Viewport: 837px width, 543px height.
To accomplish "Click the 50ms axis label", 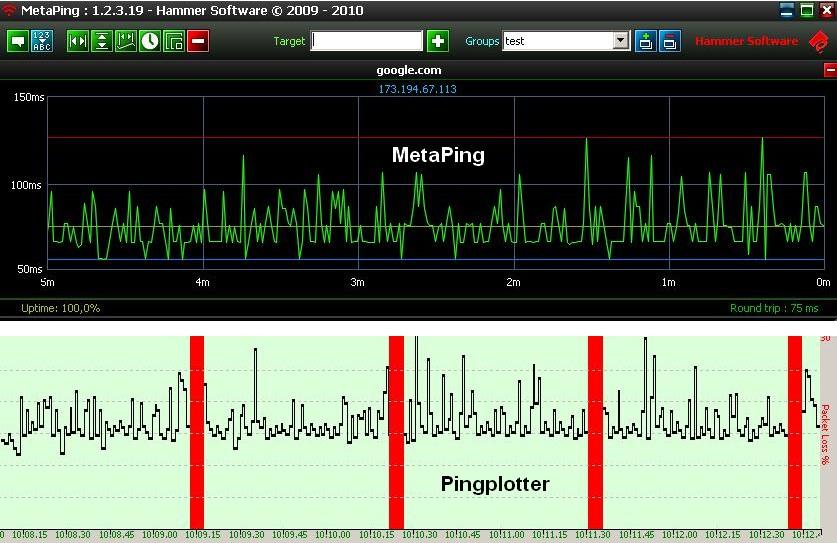I will (29, 269).
